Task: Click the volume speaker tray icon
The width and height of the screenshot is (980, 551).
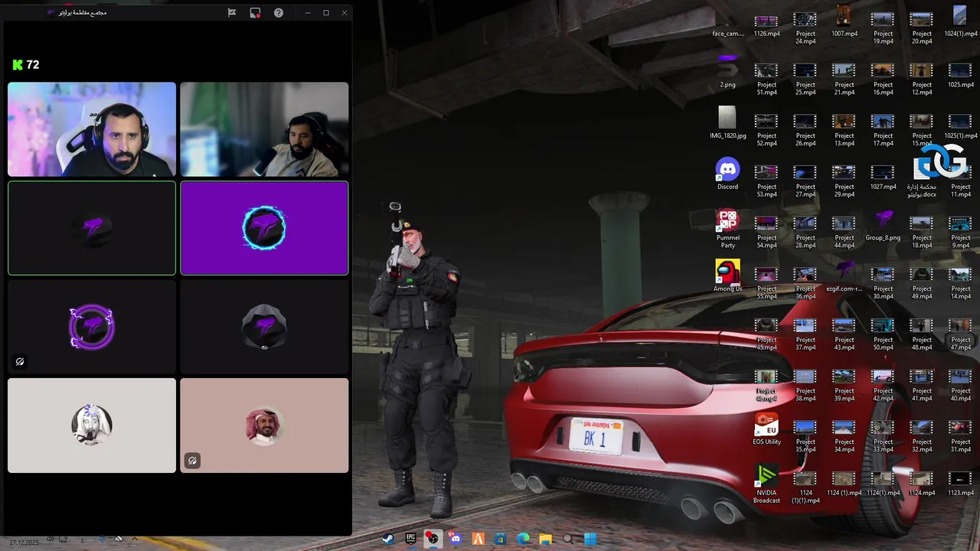Action: pyautogui.click(x=50, y=540)
